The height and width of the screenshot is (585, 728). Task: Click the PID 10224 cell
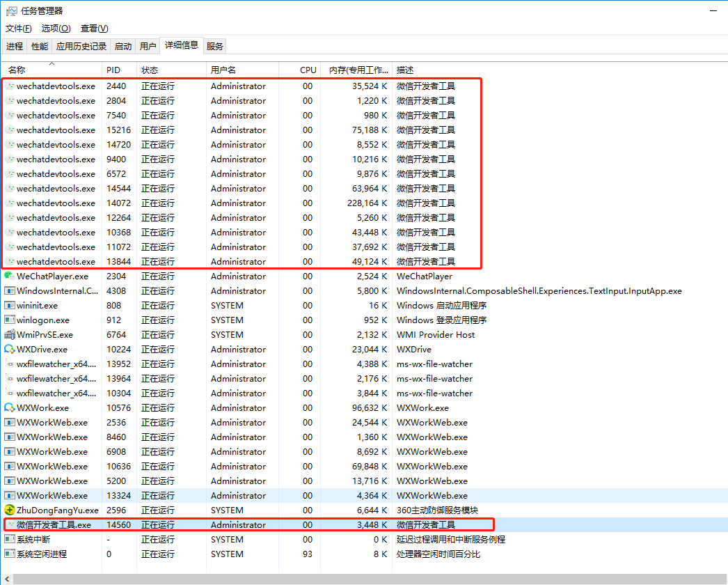click(119, 350)
